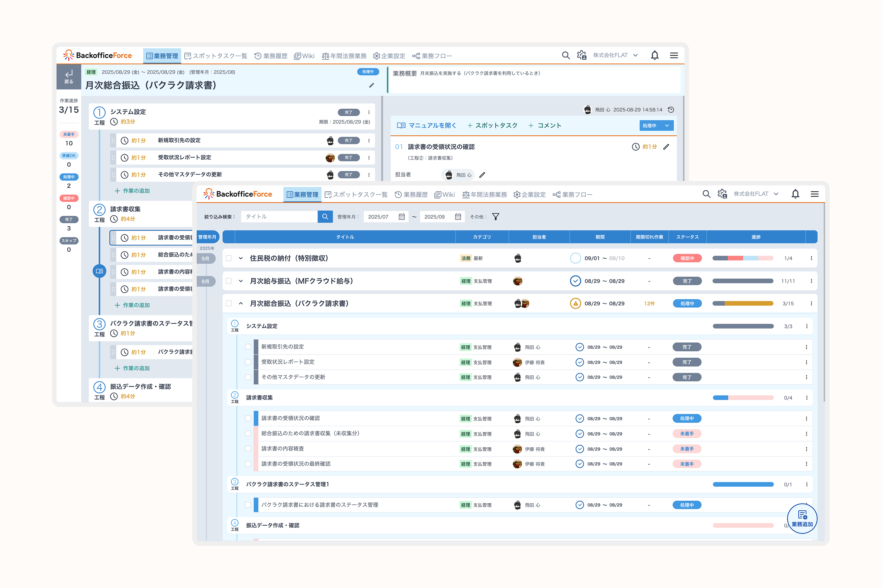Open the kebab menu on the システム設定 process row
The height and width of the screenshot is (588, 882).
point(807,326)
